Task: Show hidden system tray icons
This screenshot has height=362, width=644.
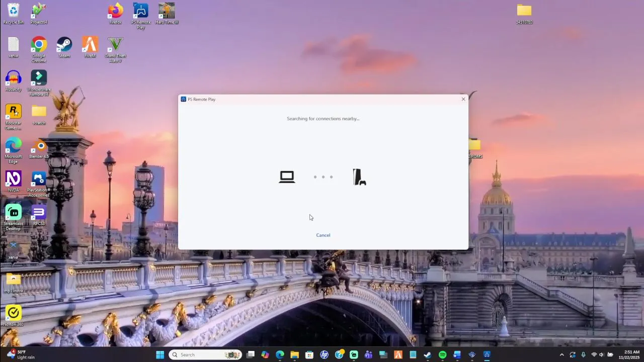Action: pyautogui.click(x=562, y=355)
